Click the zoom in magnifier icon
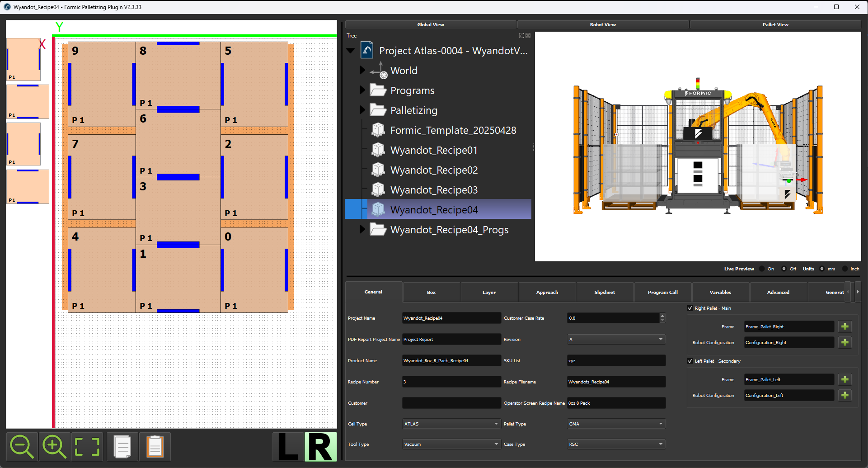The height and width of the screenshot is (468, 868). point(54,447)
